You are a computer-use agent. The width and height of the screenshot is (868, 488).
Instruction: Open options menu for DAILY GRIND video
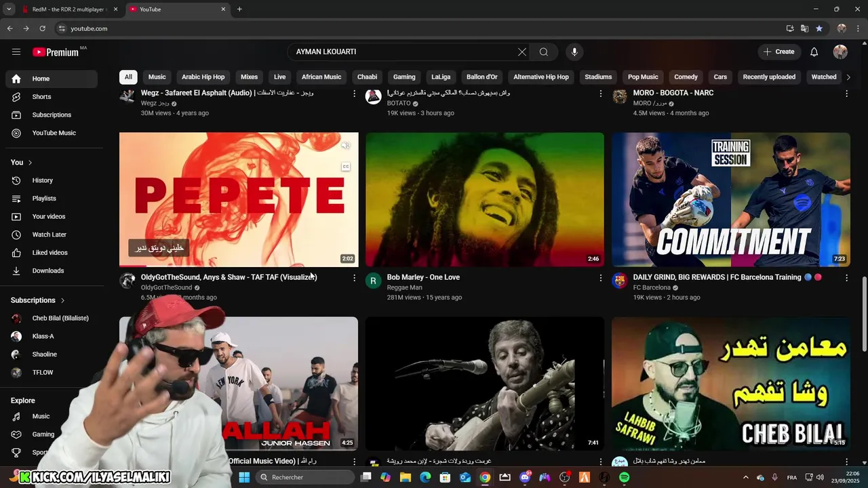click(x=846, y=278)
